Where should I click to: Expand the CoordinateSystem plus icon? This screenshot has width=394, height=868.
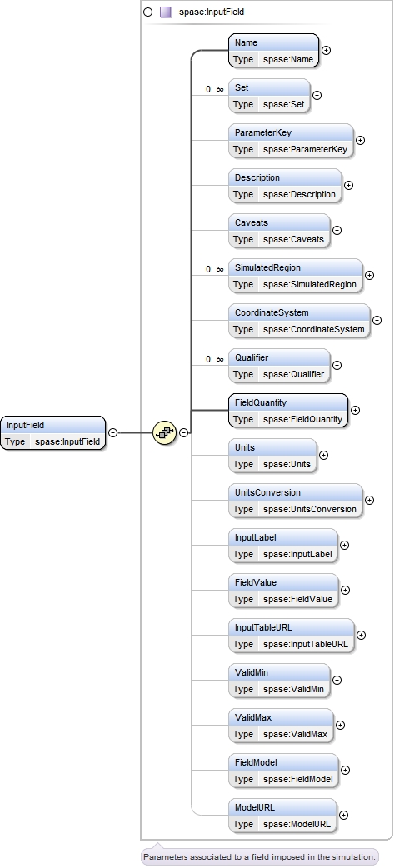point(377,320)
